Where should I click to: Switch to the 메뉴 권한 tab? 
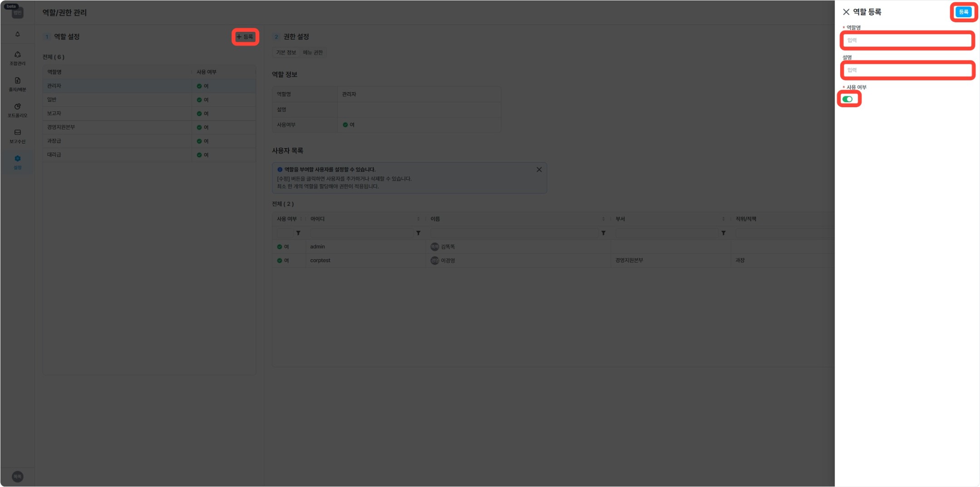point(313,53)
